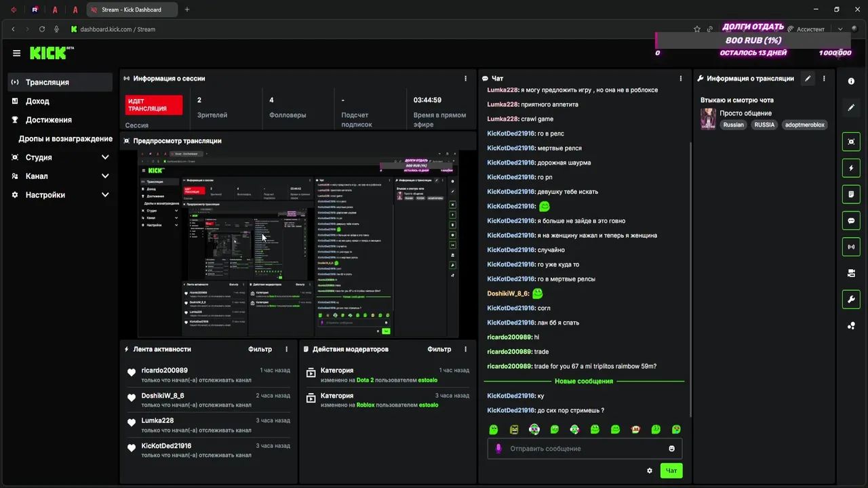Screen dimensions: 868x488
Task: Toggle the document-icon widget in the right sidebar
Action: pos(851,195)
